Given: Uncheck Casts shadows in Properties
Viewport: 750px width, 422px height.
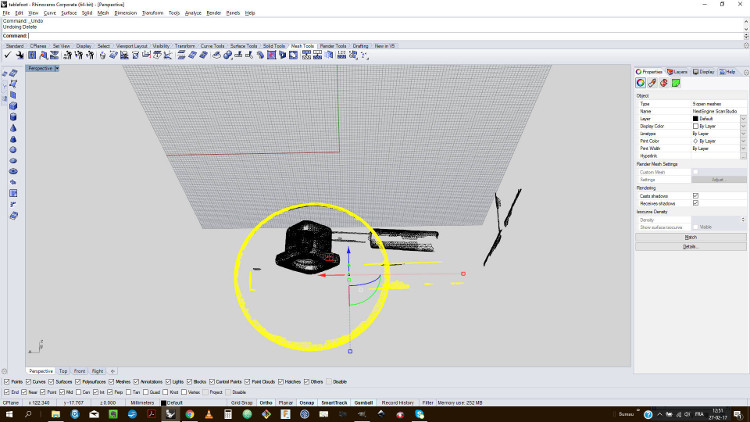Looking at the screenshot, I should (695, 196).
